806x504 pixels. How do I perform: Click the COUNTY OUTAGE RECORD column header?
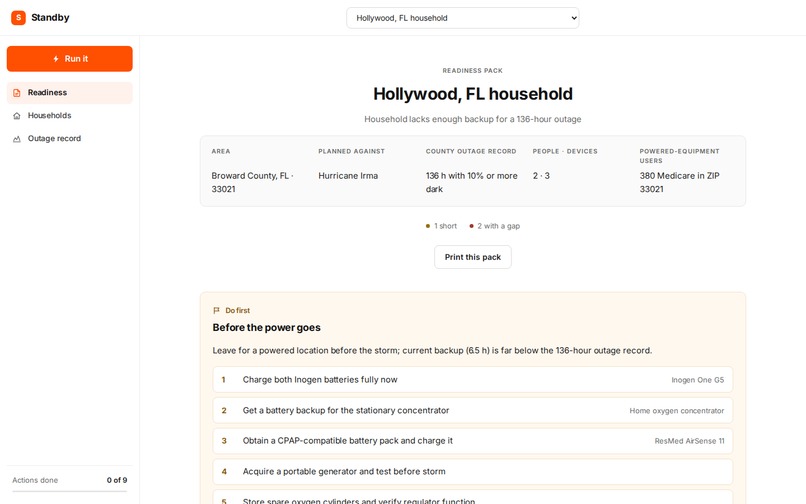point(471,151)
